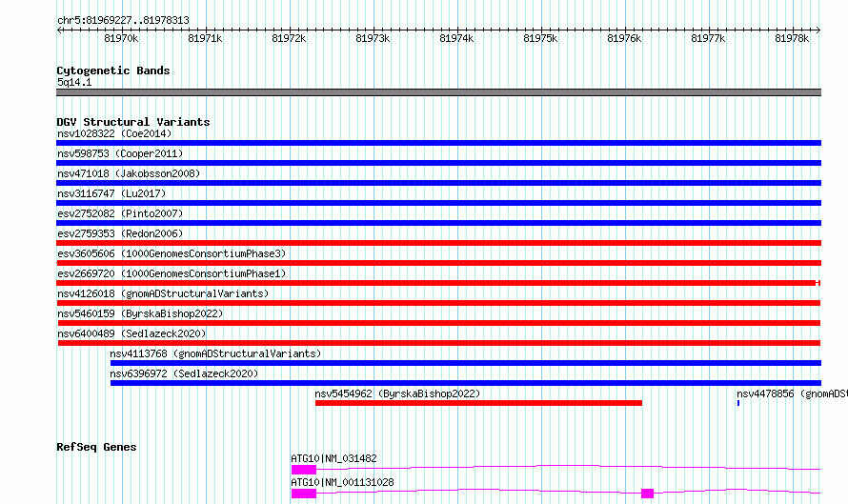848x504 pixels.
Task: Click the 81970k ruler tick label
Action: tap(121, 38)
